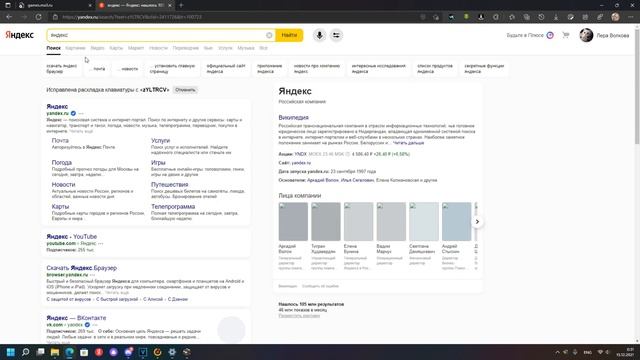Switch to the Новости search tab
This screenshot has height=360, width=640.
(x=158, y=48)
